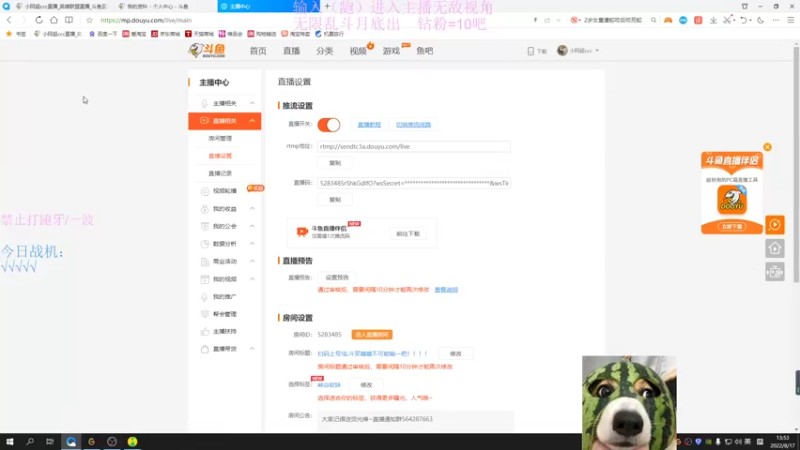
Task: Collapse the 直播相关 sidebar section
Action: point(252,121)
